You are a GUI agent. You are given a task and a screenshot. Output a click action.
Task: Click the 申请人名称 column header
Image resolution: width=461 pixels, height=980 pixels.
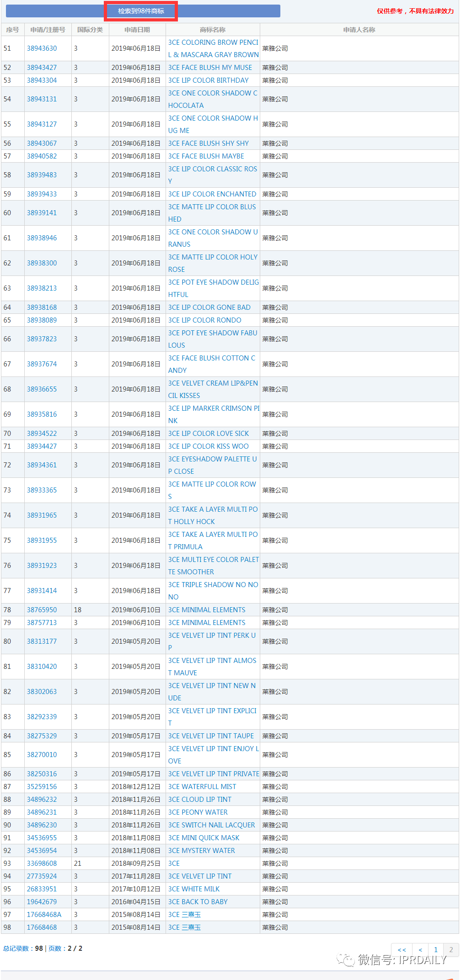pyautogui.click(x=359, y=30)
